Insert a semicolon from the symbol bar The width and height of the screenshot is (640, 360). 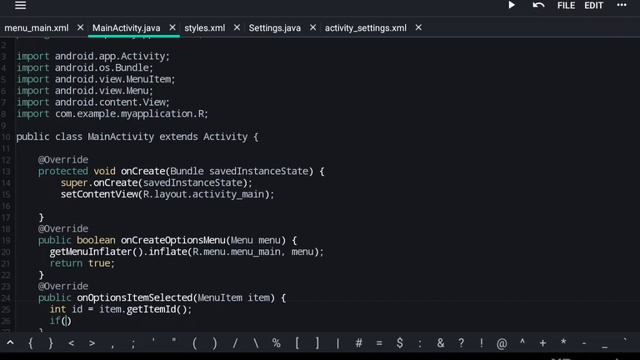point(133,344)
